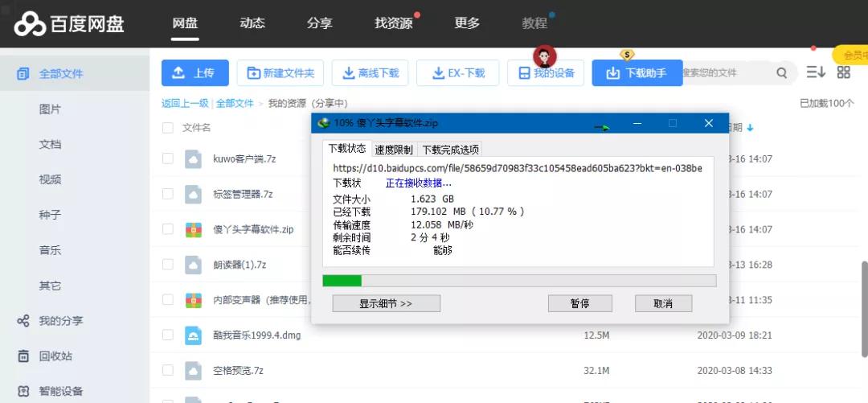Click the 返回上一级 breadcrumb link
Image resolution: width=868 pixels, height=403 pixels.
click(x=185, y=103)
